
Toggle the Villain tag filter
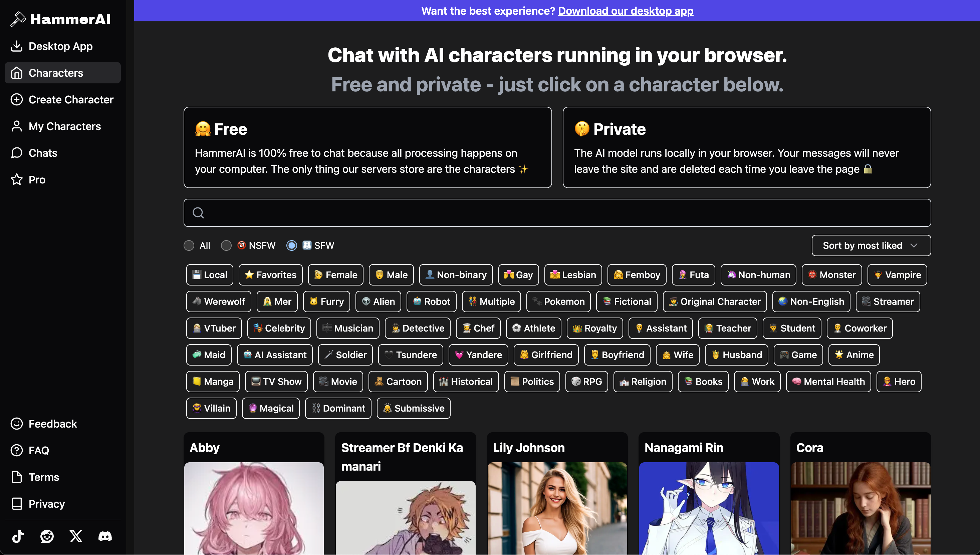click(x=211, y=408)
